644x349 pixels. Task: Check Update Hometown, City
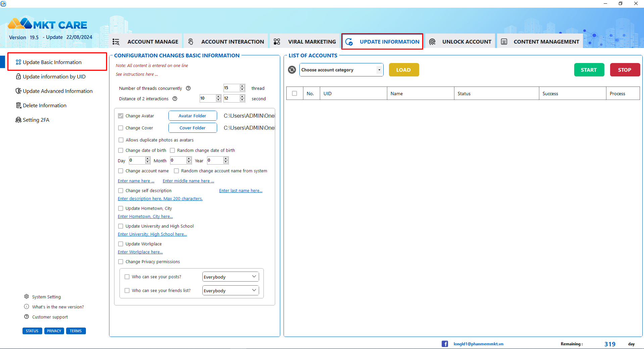pos(121,208)
